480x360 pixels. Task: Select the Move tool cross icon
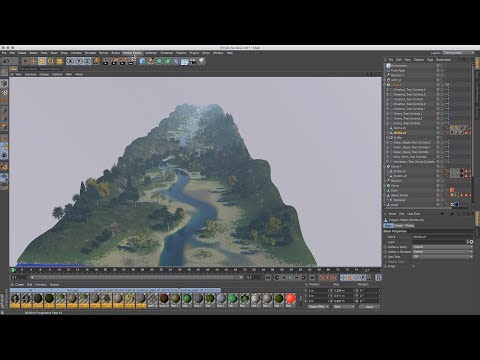click(x=33, y=61)
